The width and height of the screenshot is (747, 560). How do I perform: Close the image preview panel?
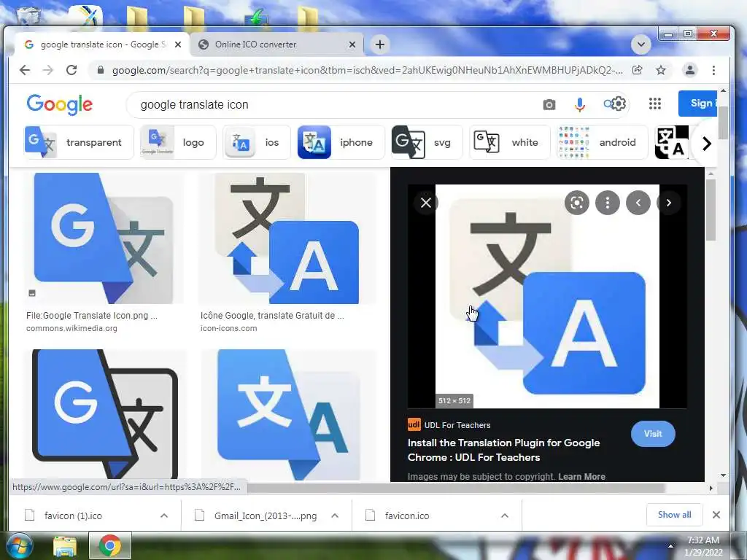coord(426,203)
